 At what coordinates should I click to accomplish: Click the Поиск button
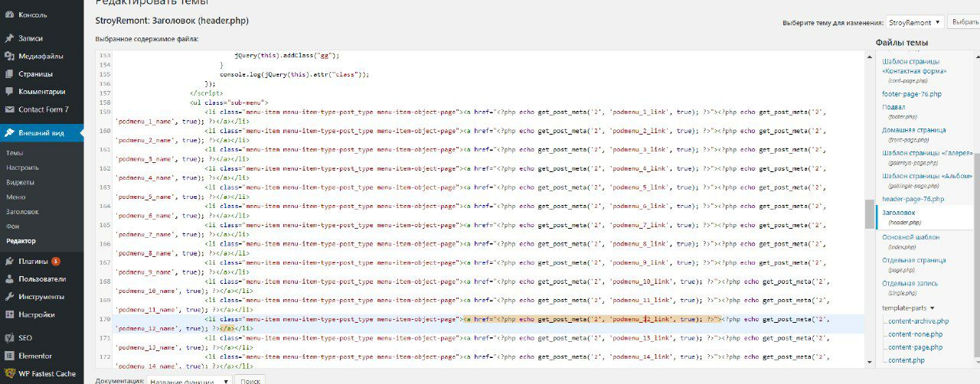[x=250, y=380]
